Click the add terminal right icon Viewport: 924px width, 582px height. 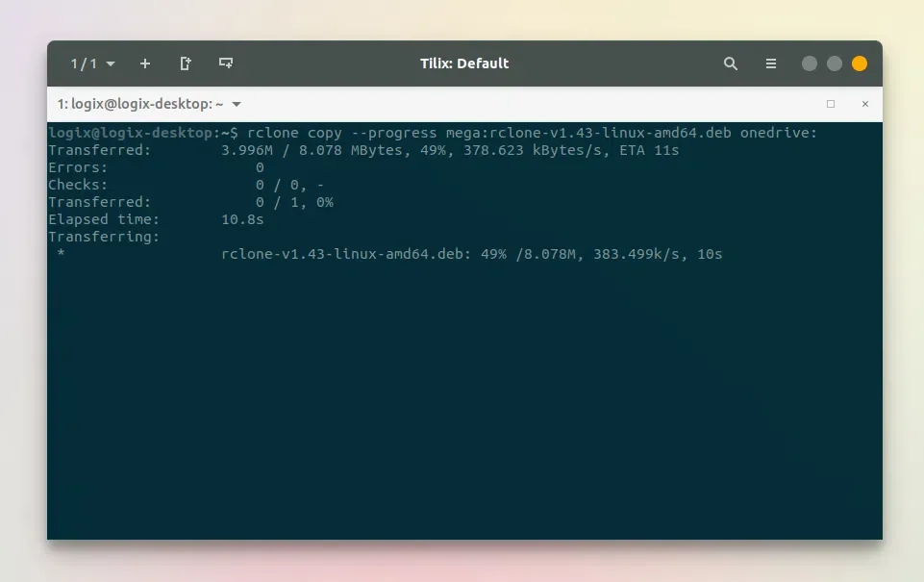pos(185,63)
